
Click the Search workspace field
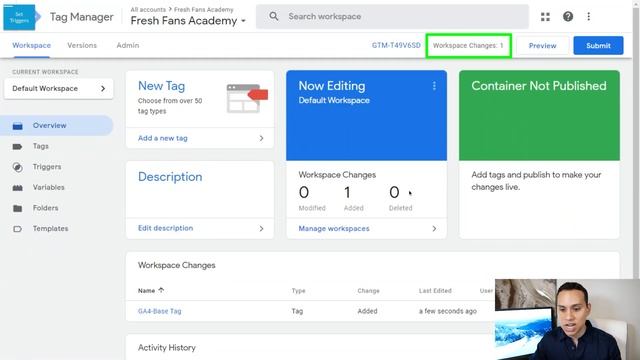pos(392,17)
